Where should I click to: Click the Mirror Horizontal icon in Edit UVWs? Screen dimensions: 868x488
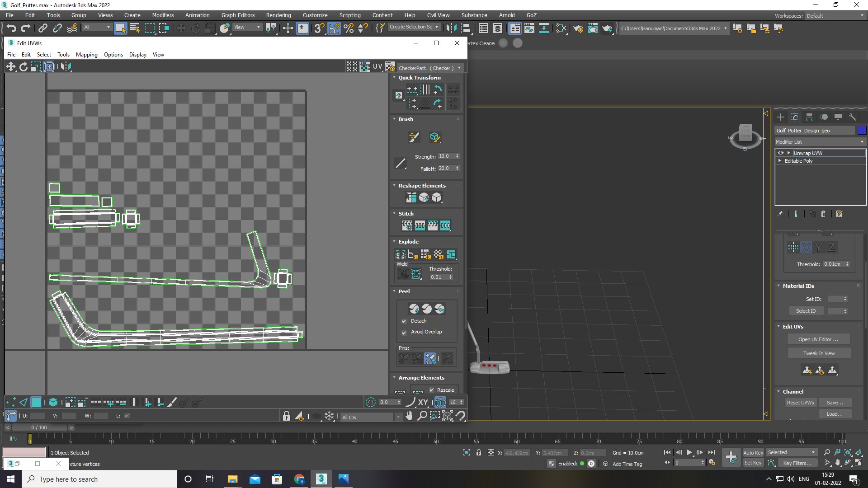[66, 67]
